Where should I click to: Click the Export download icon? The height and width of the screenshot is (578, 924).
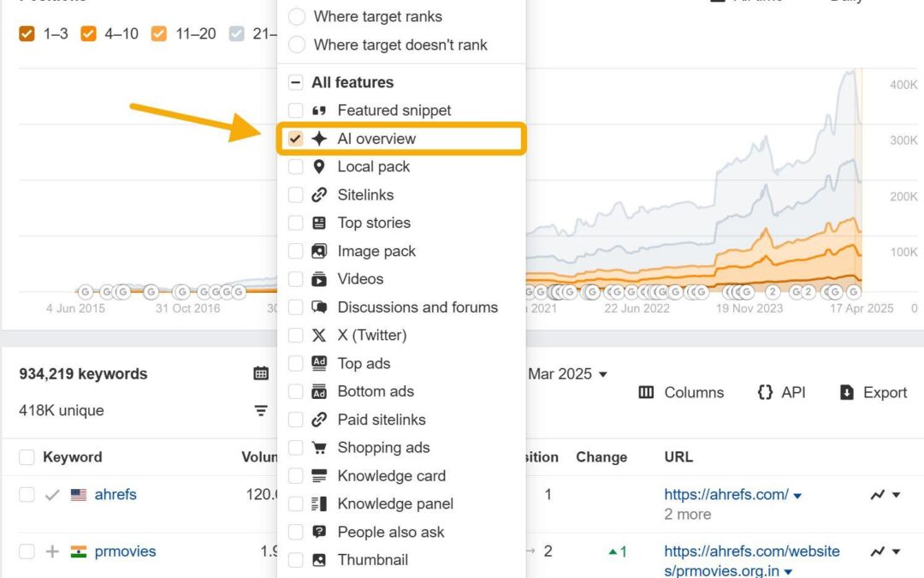coord(846,392)
